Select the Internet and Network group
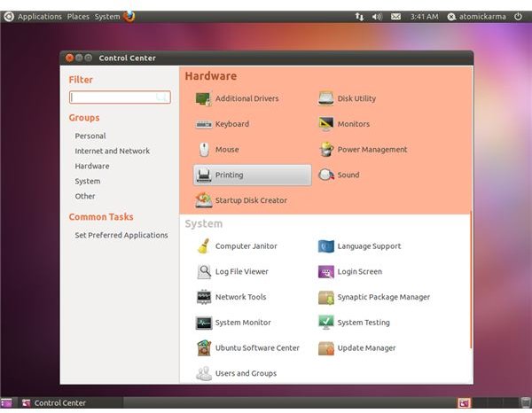Screen dimensions: 532x413 tap(112, 151)
